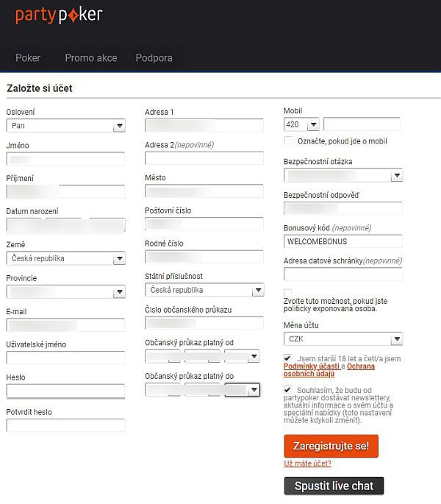Screen dimensions: 441x504
Task: Check the 'Označte, pokud jde o mobil' box
Action: [x=288, y=141]
